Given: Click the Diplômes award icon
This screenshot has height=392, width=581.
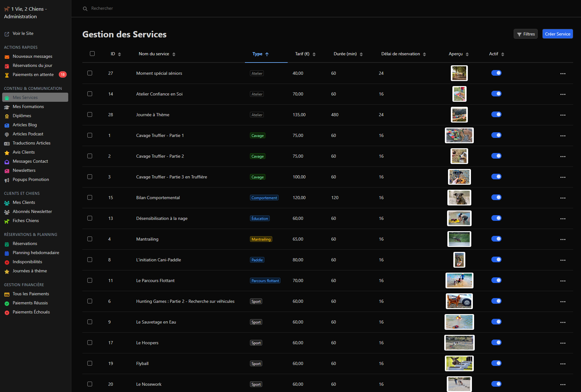Looking at the screenshot, I should point(7,116).
